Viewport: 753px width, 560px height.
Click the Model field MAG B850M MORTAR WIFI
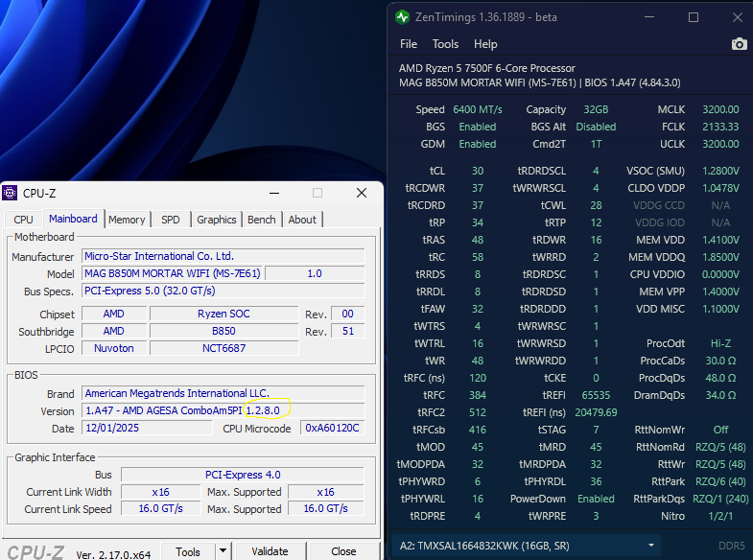coord(172,273)
